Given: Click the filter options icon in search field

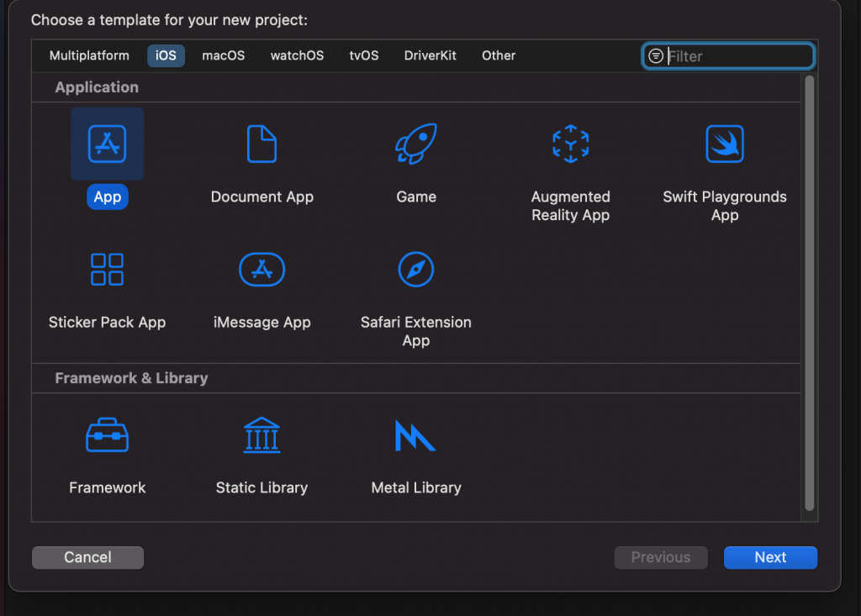Looking at the screenshot, I should click(x=656, y=56).
